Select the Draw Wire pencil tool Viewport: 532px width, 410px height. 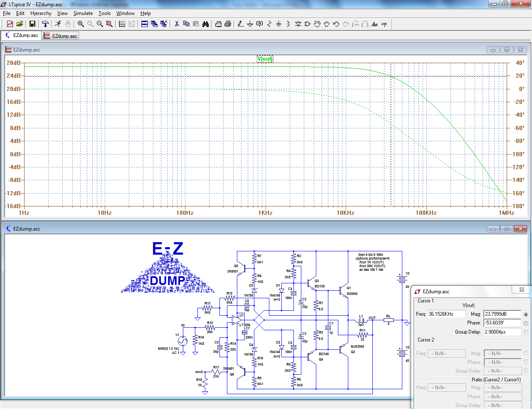point(240,24)
